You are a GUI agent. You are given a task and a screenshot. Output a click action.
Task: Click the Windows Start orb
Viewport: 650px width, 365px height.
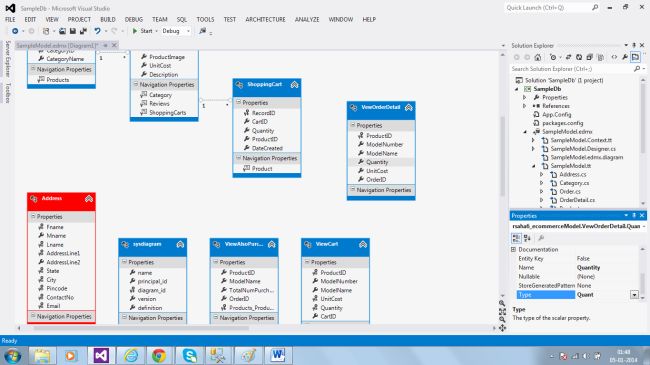13,355
